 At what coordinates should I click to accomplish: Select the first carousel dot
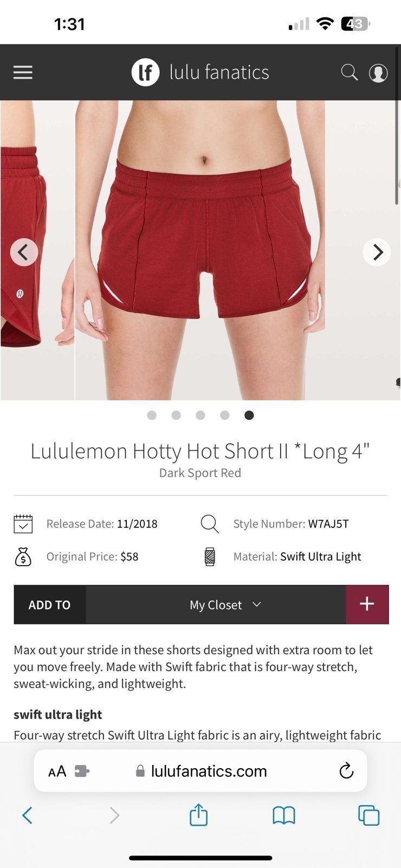[x=152, y=415]
